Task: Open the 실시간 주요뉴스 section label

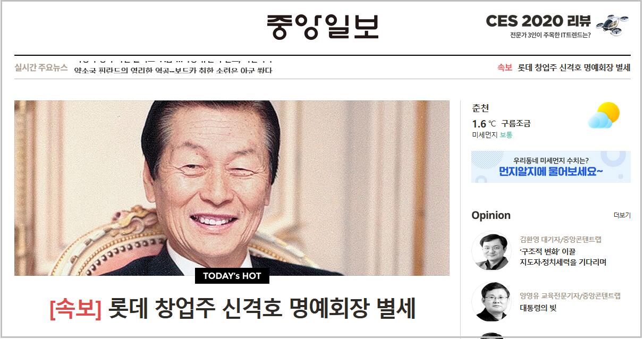Action: pos(41,67)
